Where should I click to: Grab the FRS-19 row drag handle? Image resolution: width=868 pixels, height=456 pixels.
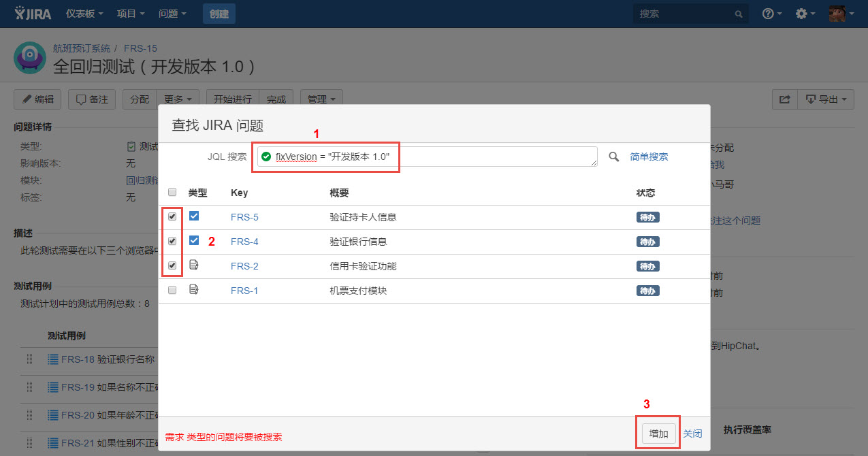29,387
